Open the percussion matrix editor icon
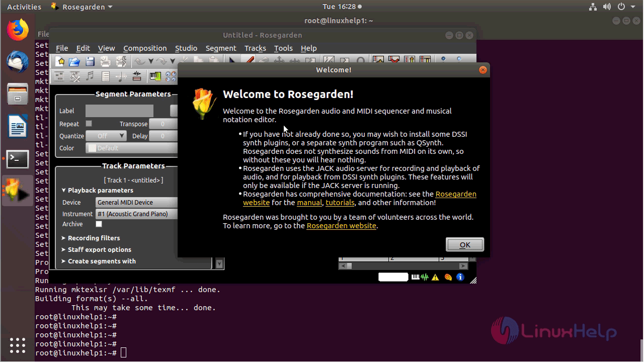 click(x=74, y=76)
